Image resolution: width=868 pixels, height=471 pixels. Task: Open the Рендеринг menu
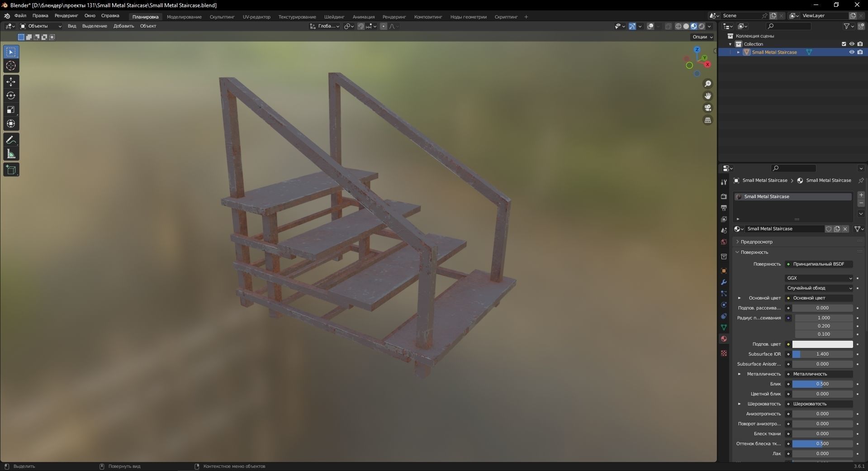click(x=66, y=16)
